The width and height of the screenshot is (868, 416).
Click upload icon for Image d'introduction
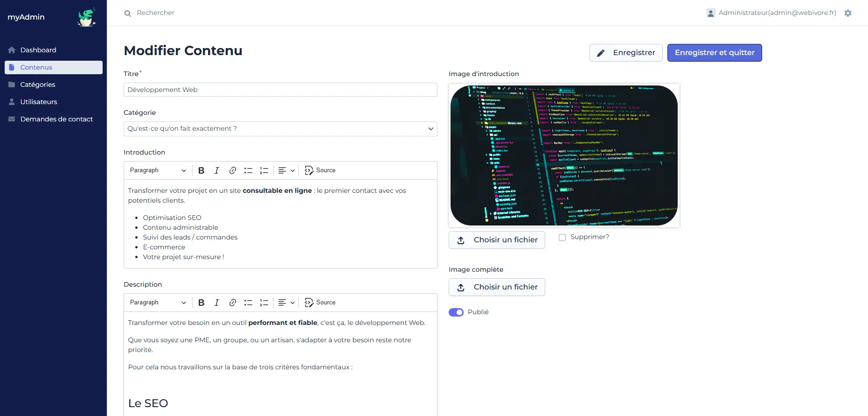coord(461,240)
